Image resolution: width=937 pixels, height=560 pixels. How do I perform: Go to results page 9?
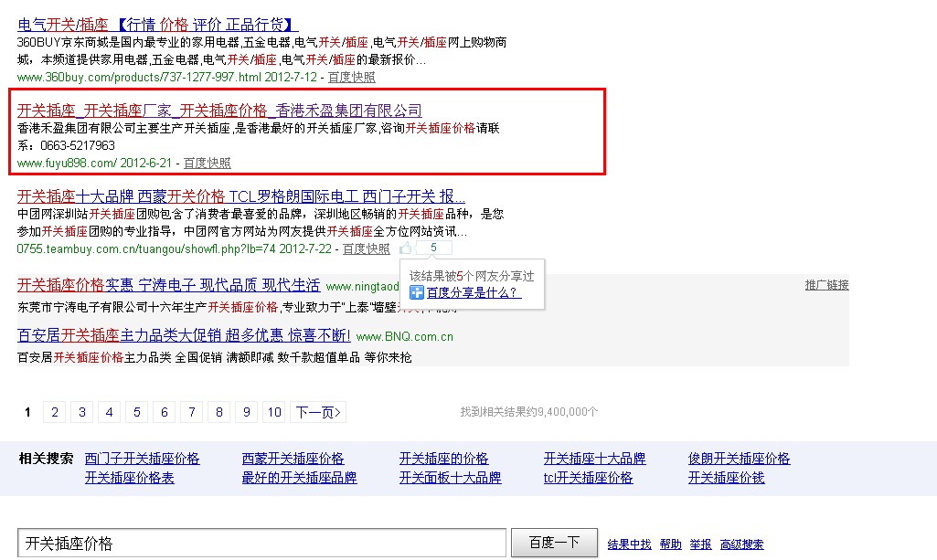point(246,412)
